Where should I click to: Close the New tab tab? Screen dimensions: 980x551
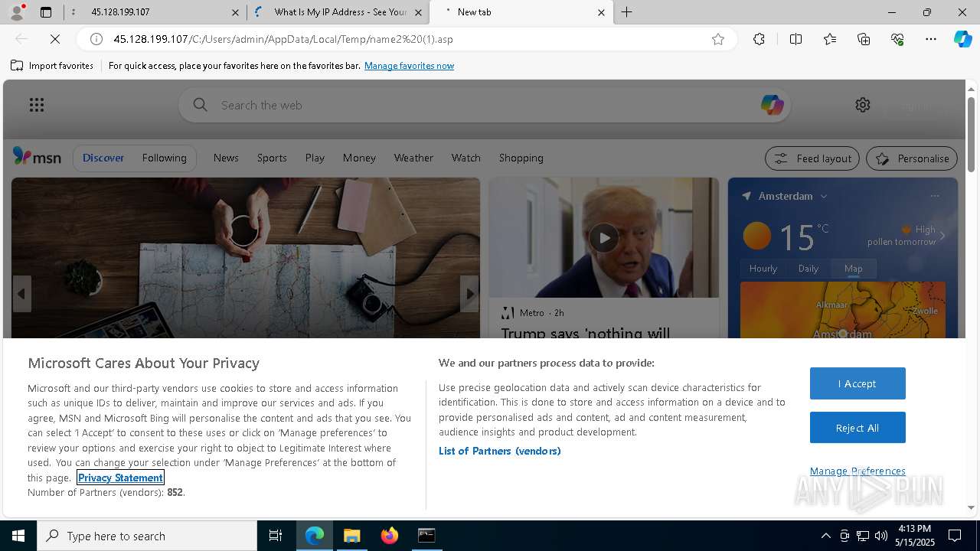click(601, 12)
